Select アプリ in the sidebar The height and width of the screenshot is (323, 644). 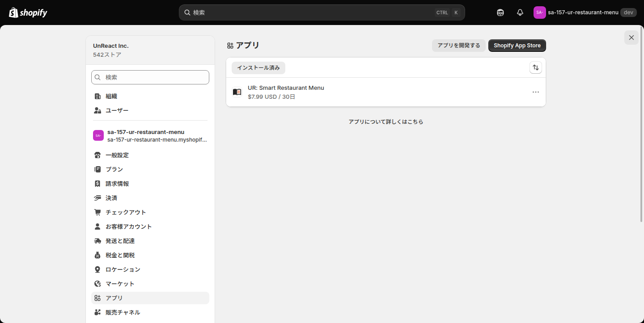(150, 298)
